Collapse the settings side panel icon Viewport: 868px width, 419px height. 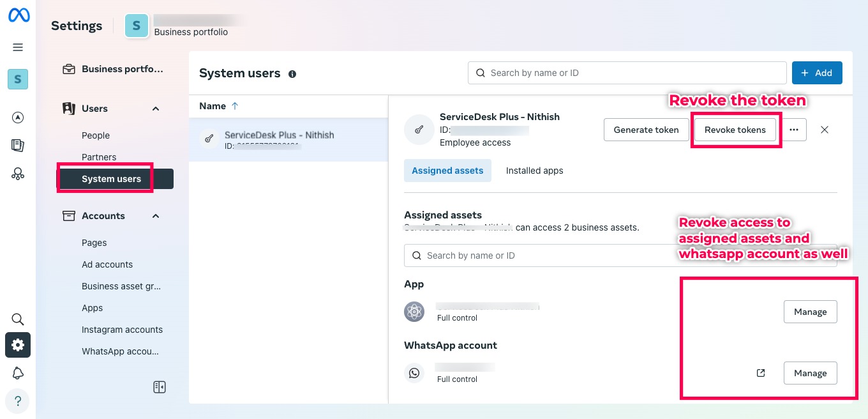(160, 387)
